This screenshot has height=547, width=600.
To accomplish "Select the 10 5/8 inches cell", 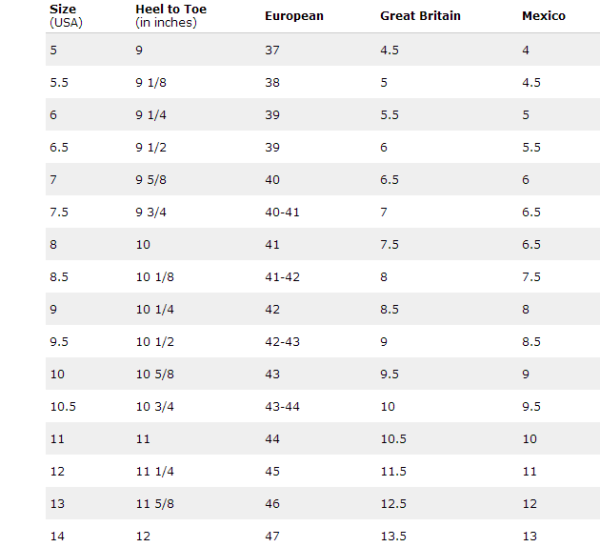I will coord(155,374).
